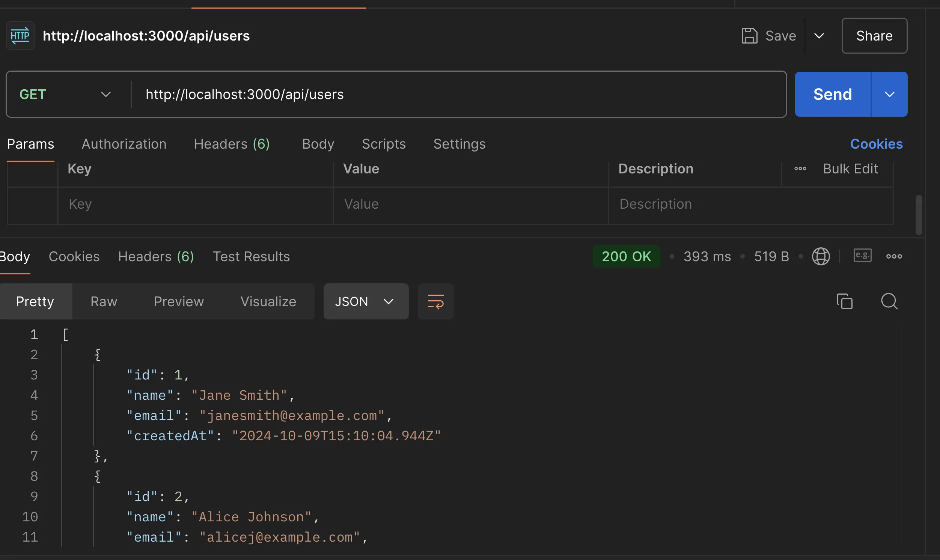Open the Test Results tab
Screen dimensions: 940x560
point(251,257)
